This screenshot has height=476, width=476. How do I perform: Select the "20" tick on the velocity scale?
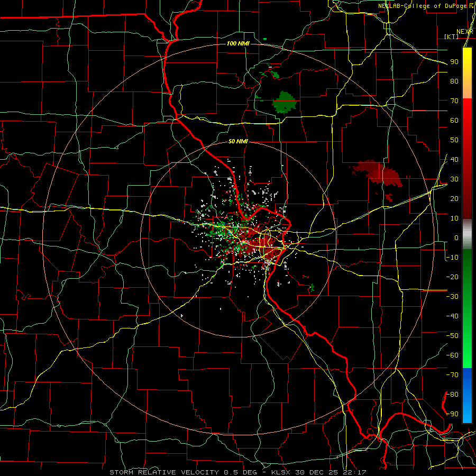click(454, 198)
